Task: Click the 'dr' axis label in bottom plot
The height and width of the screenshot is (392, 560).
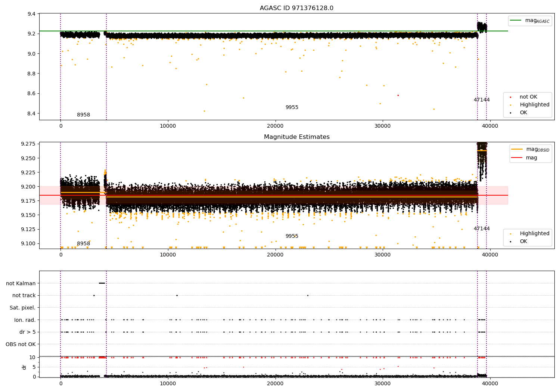Action: (24, 367)
